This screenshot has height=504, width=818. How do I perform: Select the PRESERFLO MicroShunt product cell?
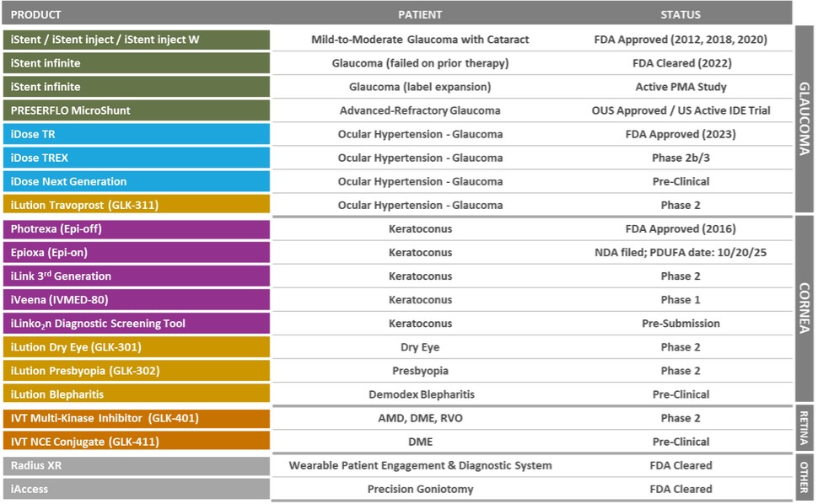(137, 110)
